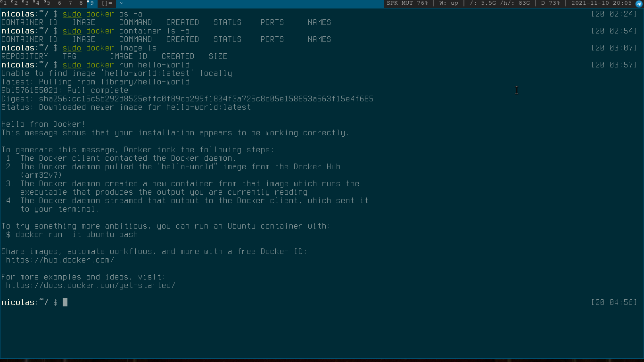Click the [20:03:07] timestamp
This screenshot has width=644, height=362.
tap(614, 48)
